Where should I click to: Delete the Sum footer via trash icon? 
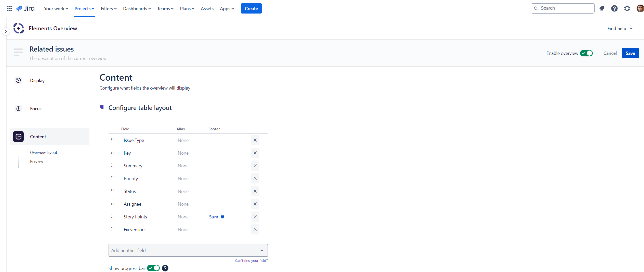point(222,217)
